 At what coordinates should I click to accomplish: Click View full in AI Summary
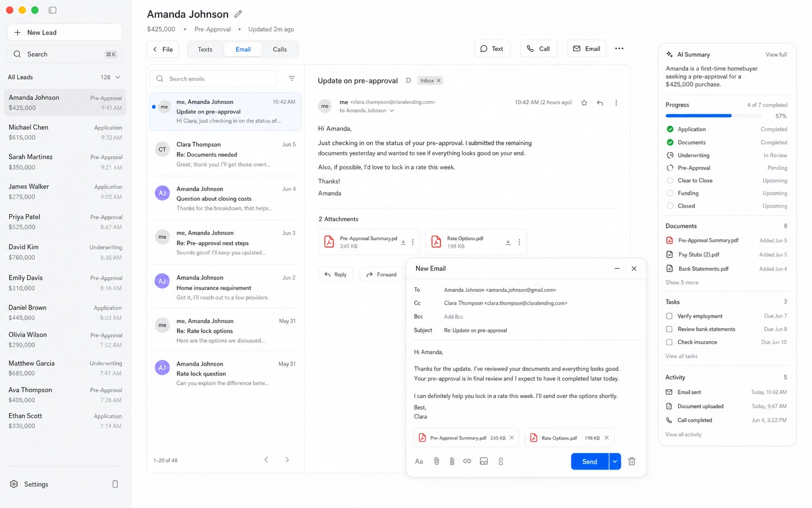click(776, 54)
